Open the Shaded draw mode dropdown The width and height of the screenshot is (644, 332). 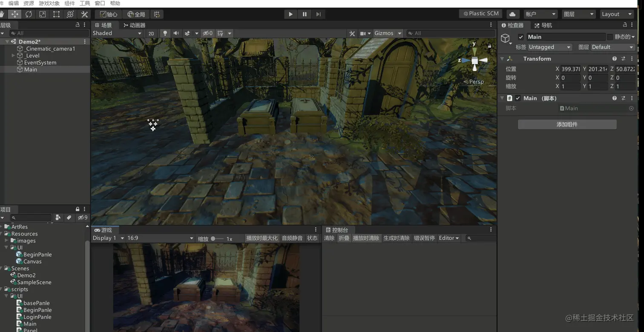click(x=117, y=33)
